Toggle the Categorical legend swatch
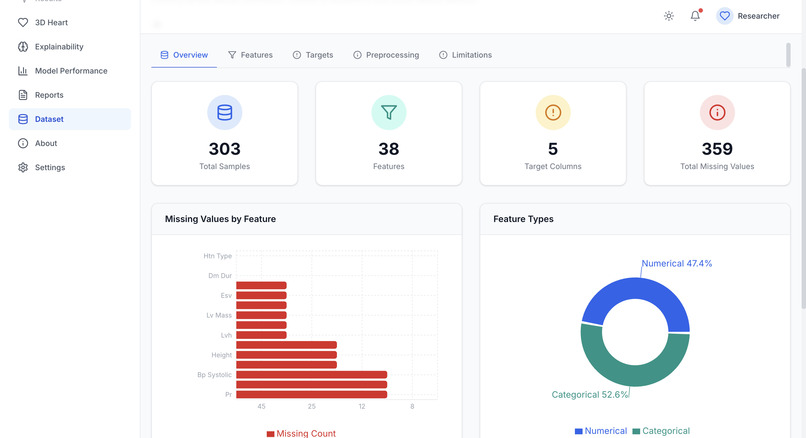 pos(636,431)
